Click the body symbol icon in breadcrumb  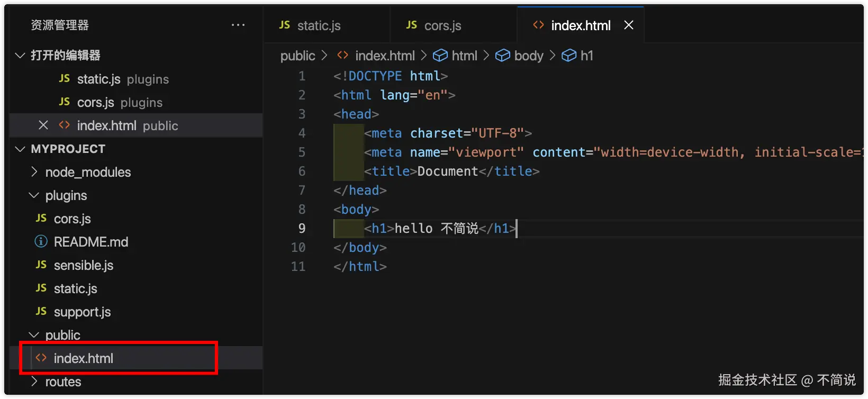click(x=502, y=56)
